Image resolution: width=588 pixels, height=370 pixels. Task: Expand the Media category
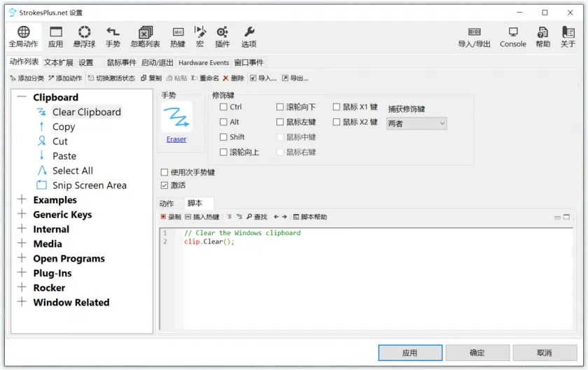22,243
